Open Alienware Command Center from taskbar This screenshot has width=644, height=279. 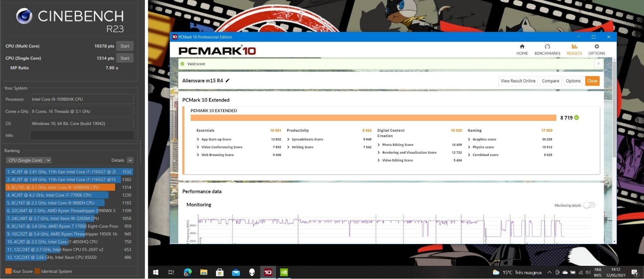[x=252, y=272]
